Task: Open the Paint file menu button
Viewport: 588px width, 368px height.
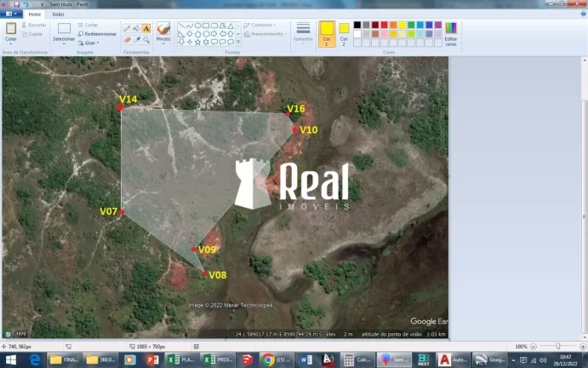Action: [13, 14]
